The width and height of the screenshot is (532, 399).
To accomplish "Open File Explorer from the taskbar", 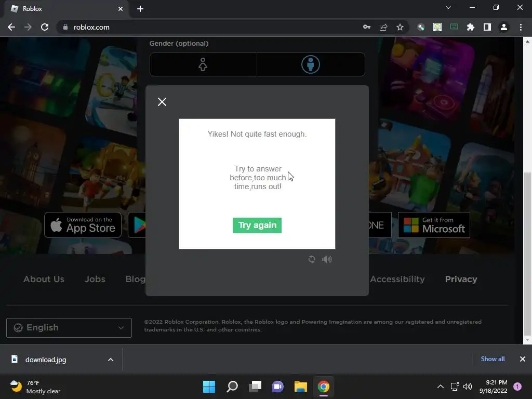I will coord(301,387).
